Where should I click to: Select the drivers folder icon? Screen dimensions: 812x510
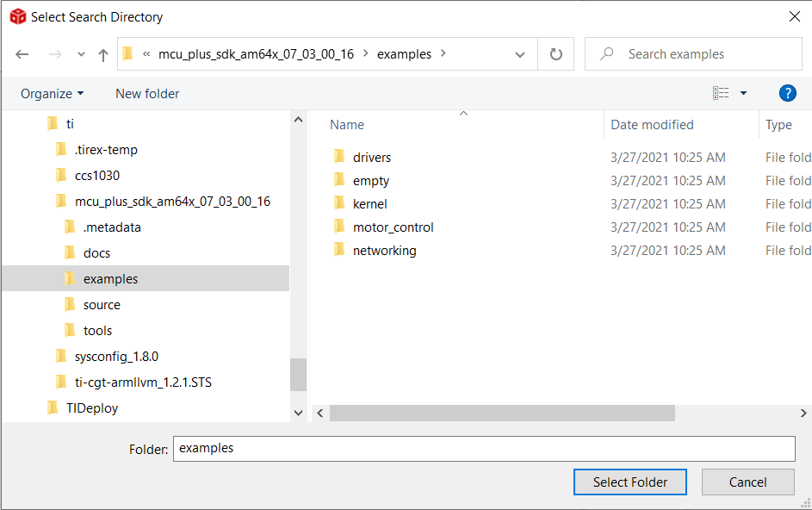338,158
